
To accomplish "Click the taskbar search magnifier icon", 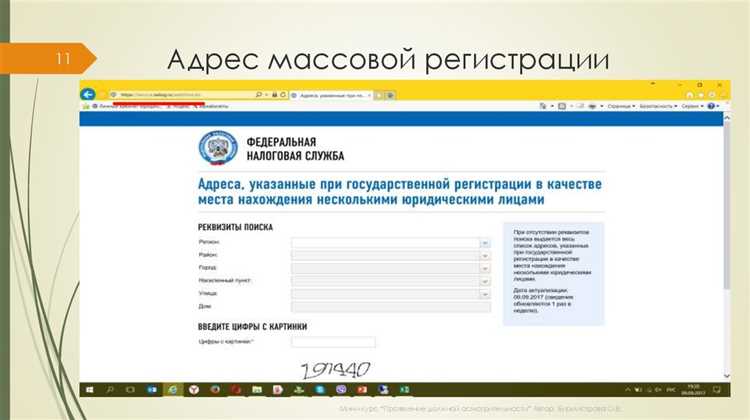I will [110, 390].
